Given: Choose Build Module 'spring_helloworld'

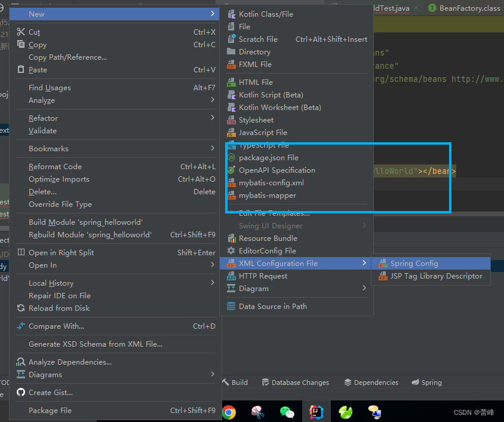Looking at the screenshot, I should point(115,222).
